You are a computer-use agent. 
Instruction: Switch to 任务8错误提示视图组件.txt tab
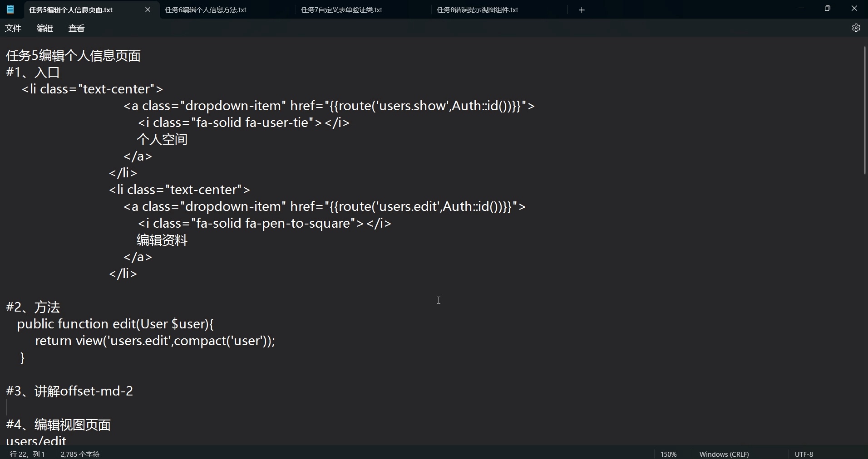tap(478, 10)
